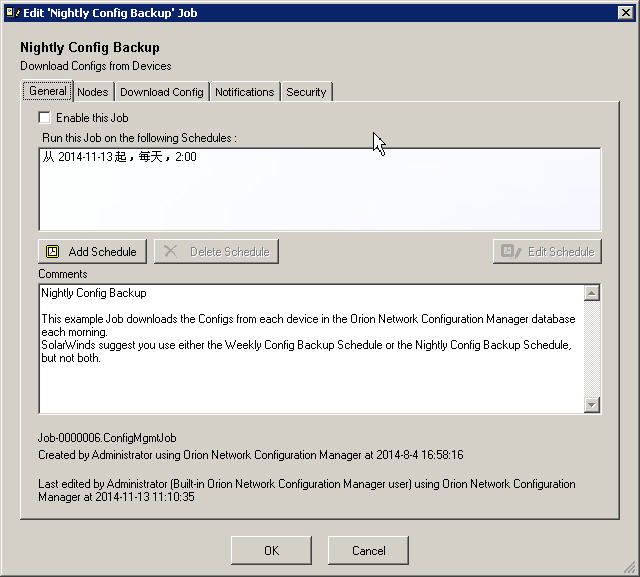Viewport: 640px width, 577px height.
Task: Click the window resize grip corner
Action: (631, 568)
